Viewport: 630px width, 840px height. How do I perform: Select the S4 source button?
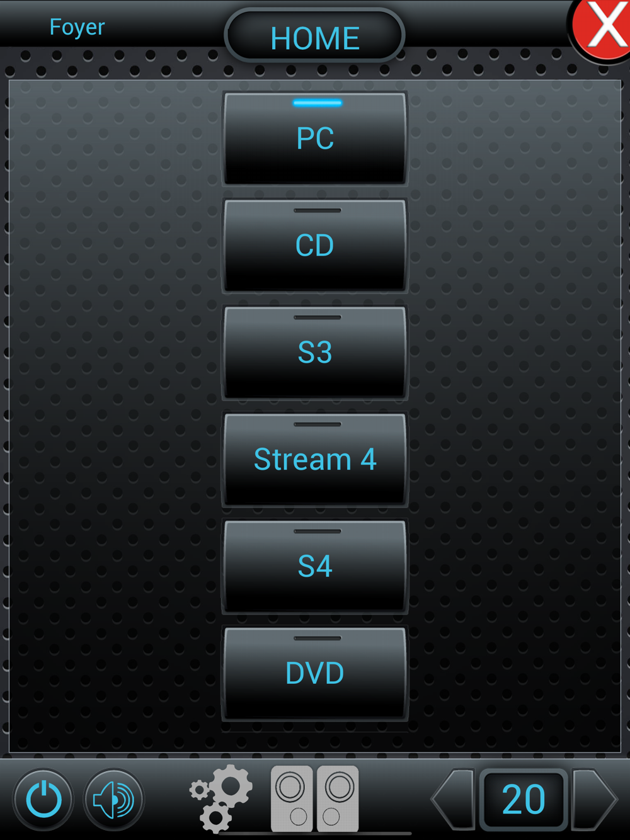(x=315, y=567)
